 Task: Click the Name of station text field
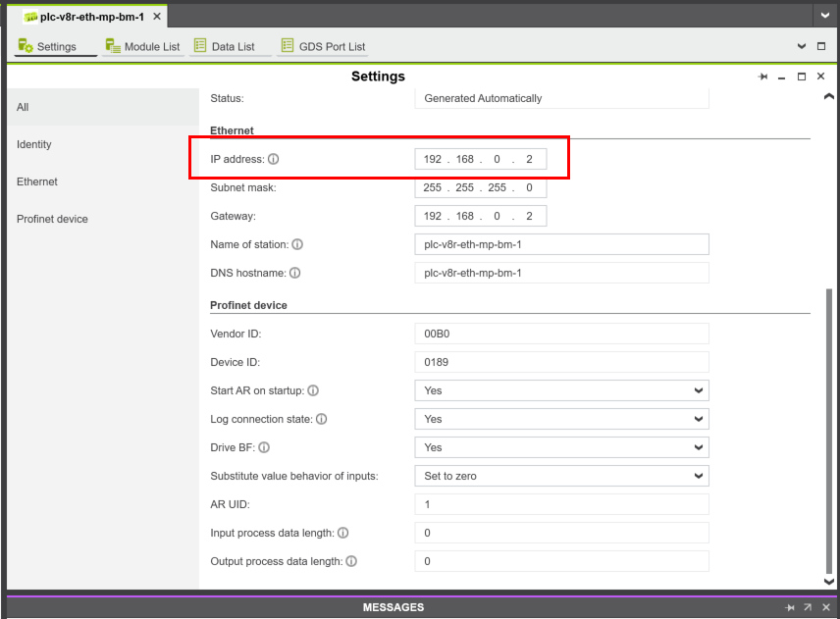pyautogui.click(x=561, y=244)
